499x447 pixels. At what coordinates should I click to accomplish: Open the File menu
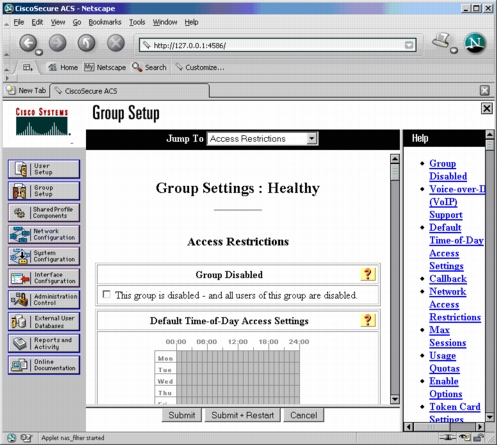(19, 22)
